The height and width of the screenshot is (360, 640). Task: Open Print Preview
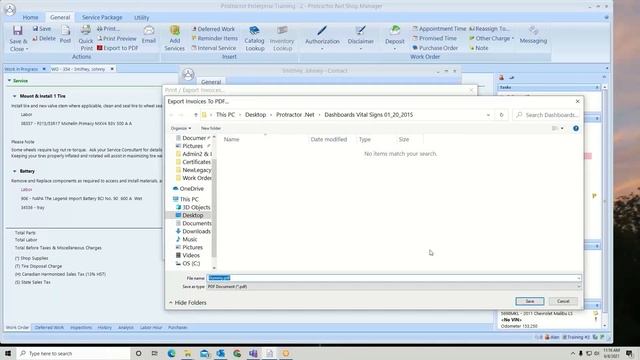(117, 38)
